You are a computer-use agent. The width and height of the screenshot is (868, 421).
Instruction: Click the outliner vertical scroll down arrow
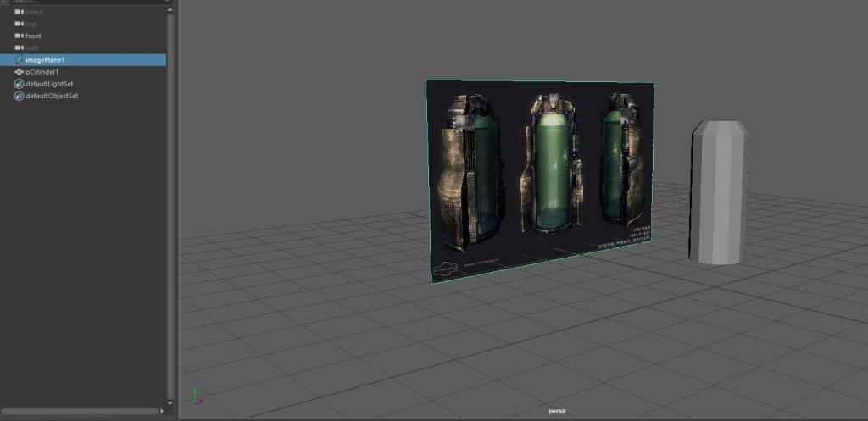coord(170,403)
